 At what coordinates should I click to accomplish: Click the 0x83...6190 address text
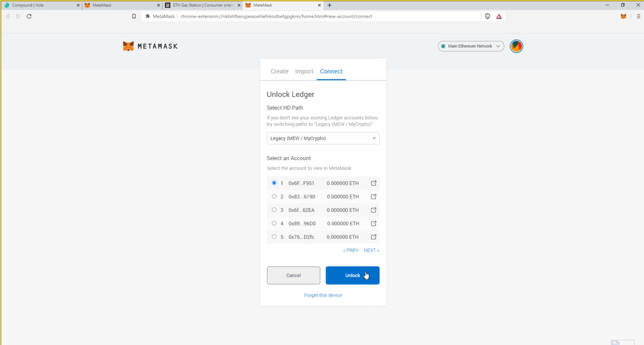pyautogui.click(x=302, y=197)
